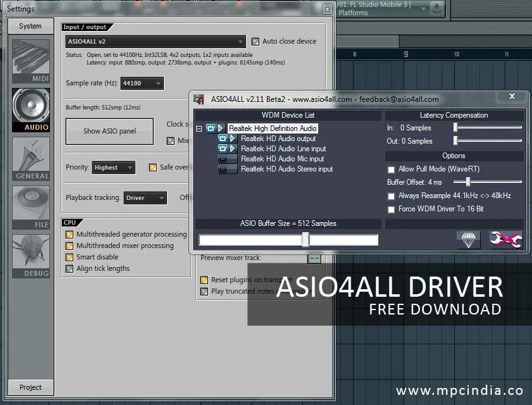Screen dimensions: 532x405
Task: Click 'ASIO Buffer Size = 512 Samples' label
Action: [x=288, y=223]
